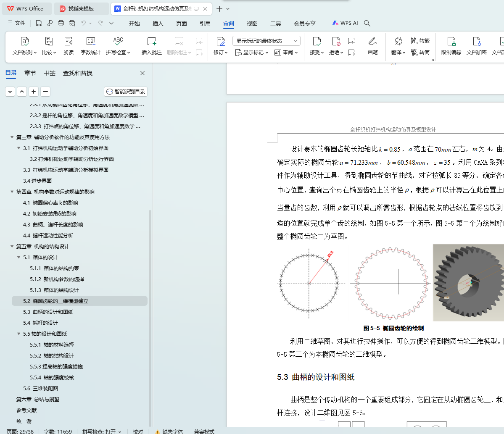The height and width of the screenshot is (434, 504).
Task: Switch to the 找稻壳模板 window tab
Action: (x=81, y=9)
